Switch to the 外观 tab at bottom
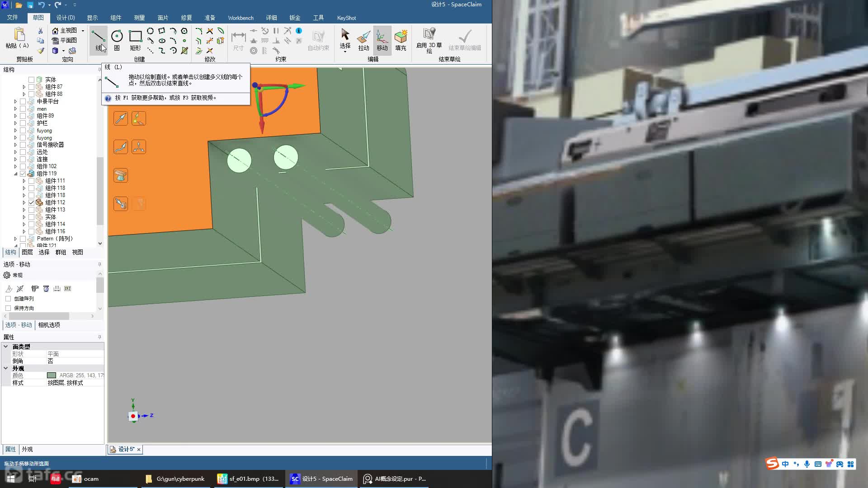 pos(27,449)
